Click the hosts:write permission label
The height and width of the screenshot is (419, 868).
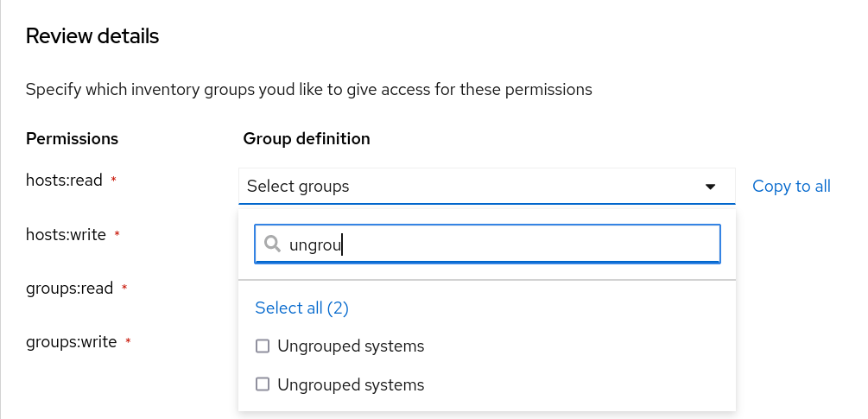pos(67,234)
